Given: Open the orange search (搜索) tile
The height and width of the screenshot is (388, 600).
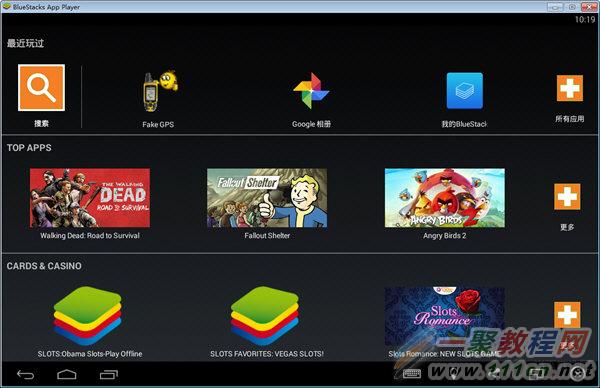Looking at the screenshot, I should pyautogui.click(x=41, y=88).
